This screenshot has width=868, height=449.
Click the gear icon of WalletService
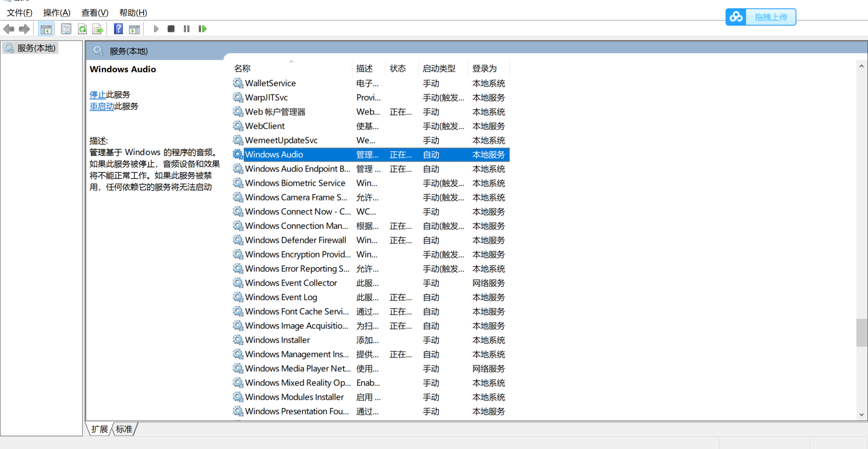(x=238, y=83)
